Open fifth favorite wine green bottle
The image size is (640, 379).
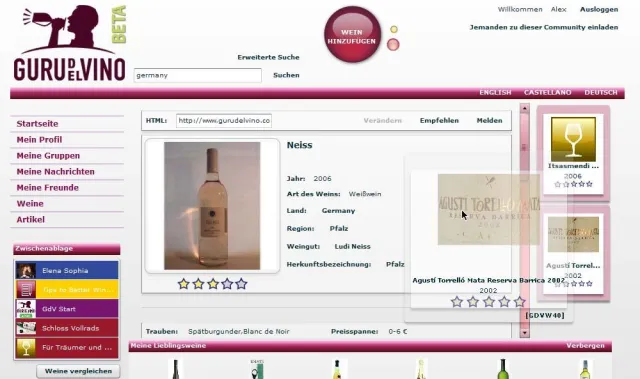[x=503, y=369]
